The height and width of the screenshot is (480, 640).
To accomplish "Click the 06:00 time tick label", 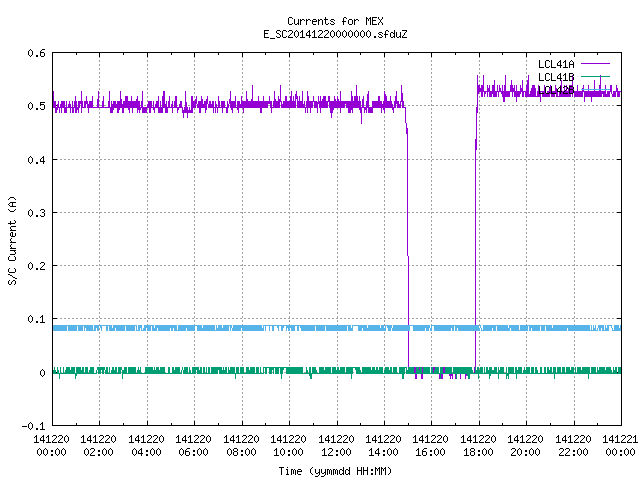I will pos(193,452).
